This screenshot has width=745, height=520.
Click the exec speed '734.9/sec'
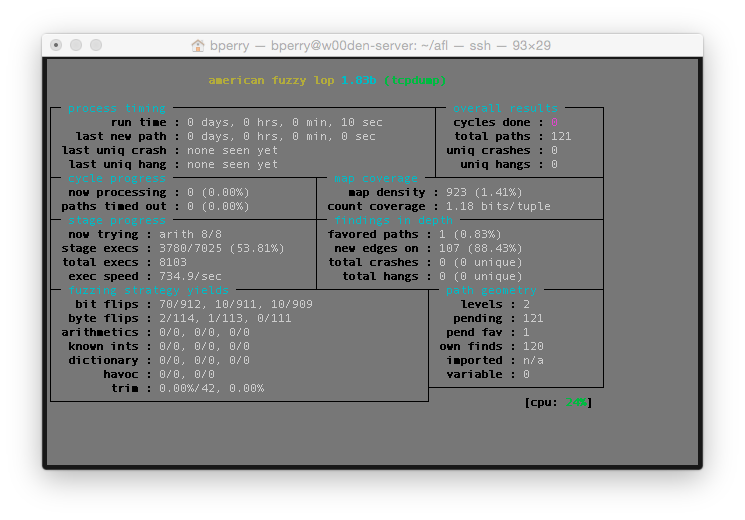click(x=190, y=276)
